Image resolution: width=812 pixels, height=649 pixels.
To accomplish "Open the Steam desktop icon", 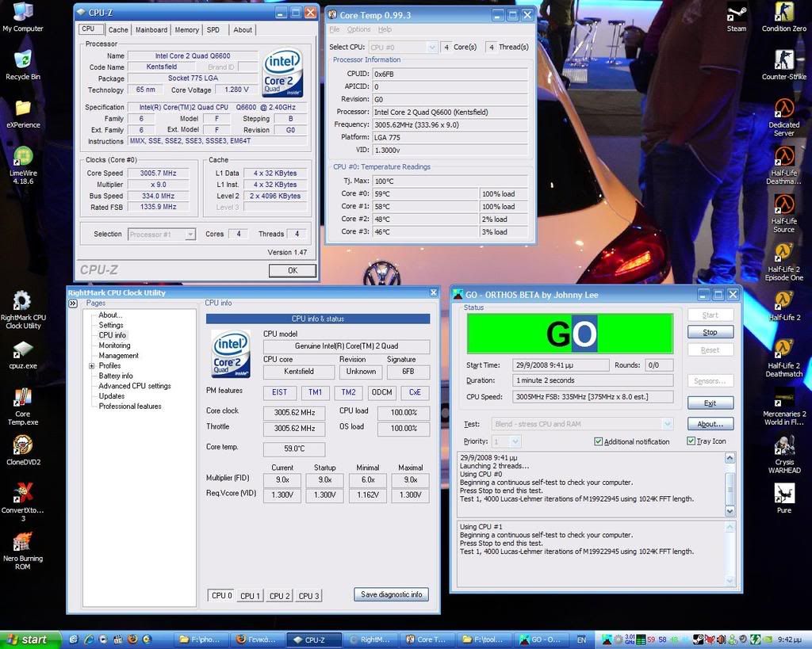I will [737, 13].
